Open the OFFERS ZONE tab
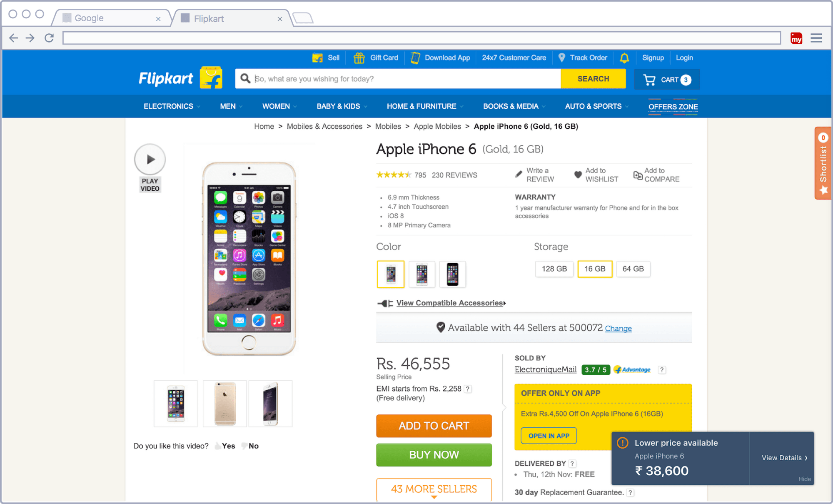Image resolution: width=833 pixels, height=504 pixels. (673, 107)
